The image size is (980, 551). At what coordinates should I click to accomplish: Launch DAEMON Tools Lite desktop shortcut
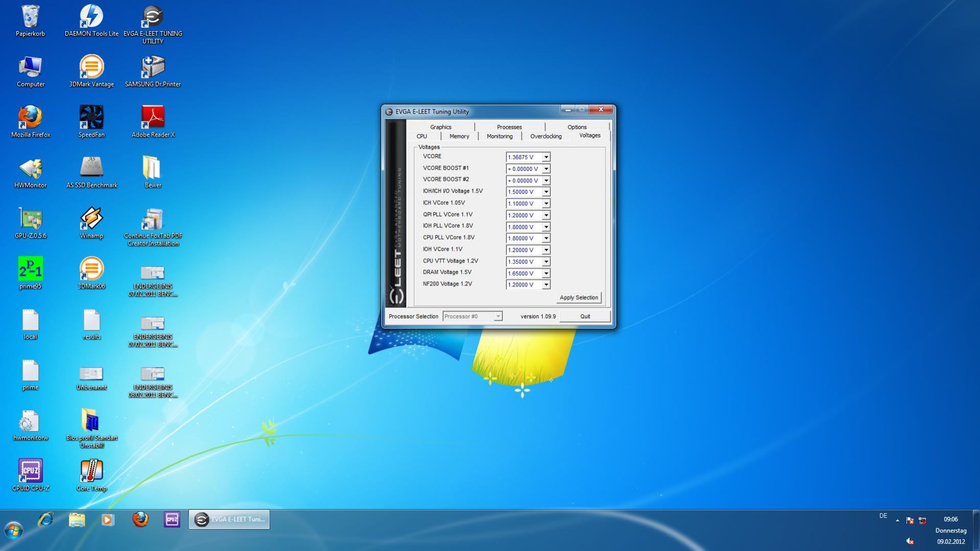point(91,20)
